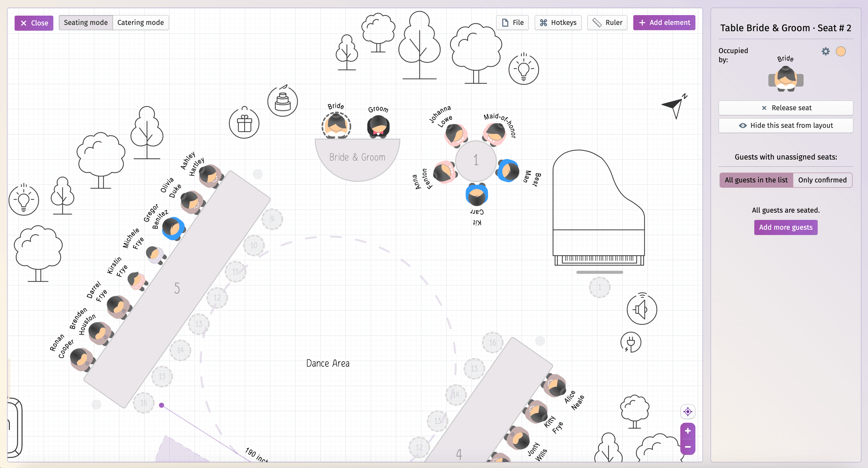
Task: Open the Hotkeys menu
Action: point(557,22)
